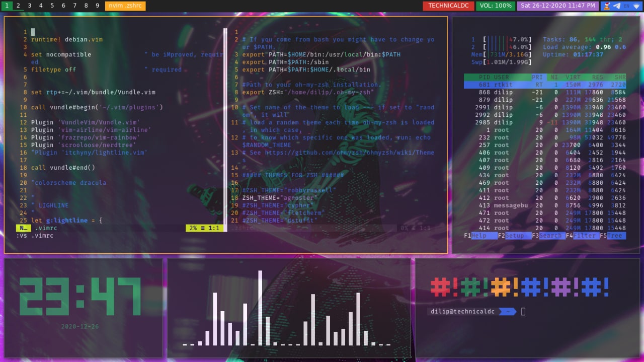The image size is (644, 362).
Task: Switch to workspace 7
Action: point(75,6)
